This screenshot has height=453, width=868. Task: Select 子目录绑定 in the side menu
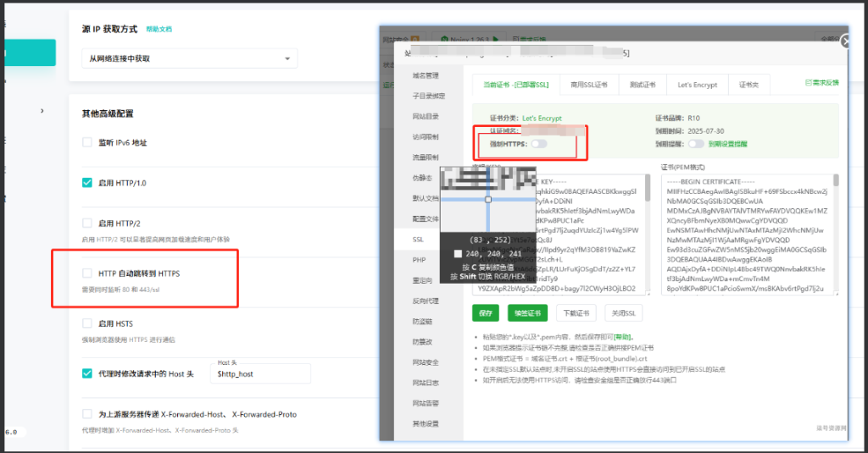428,97
